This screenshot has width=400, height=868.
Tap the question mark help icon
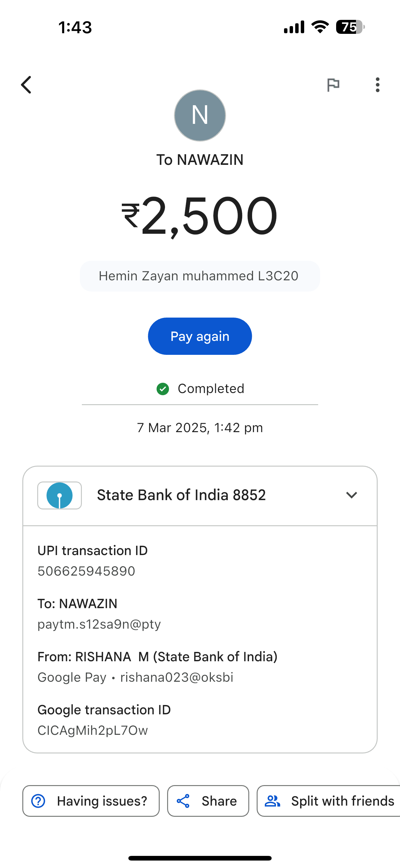click(x=38, y=801)
